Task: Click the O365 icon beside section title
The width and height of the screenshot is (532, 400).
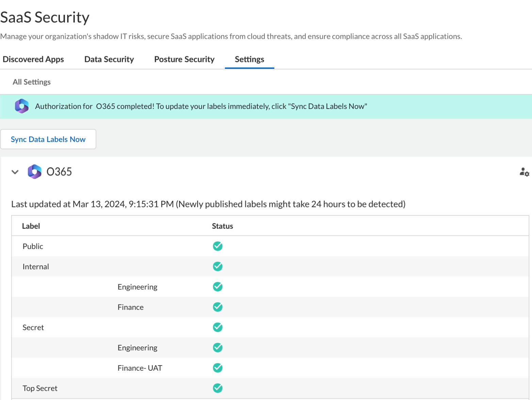Action: pyautogui.click(x=34, y=172)
